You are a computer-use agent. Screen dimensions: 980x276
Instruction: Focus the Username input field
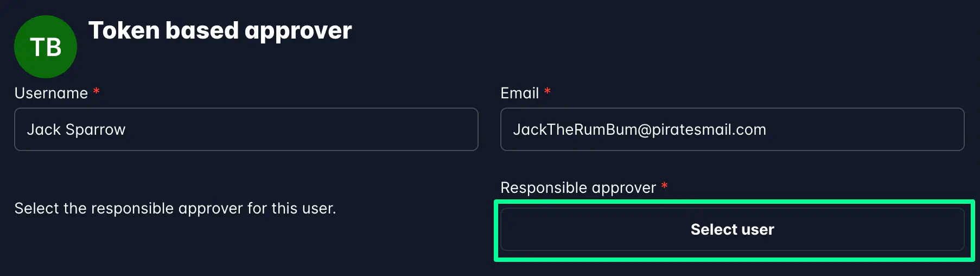click(x=246, y=129)
